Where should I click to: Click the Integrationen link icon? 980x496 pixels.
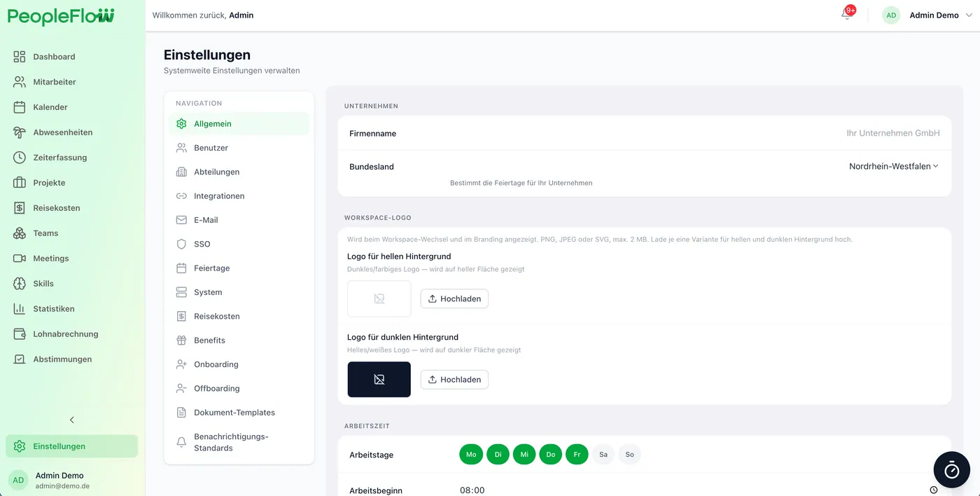click(x=181, y=196)
